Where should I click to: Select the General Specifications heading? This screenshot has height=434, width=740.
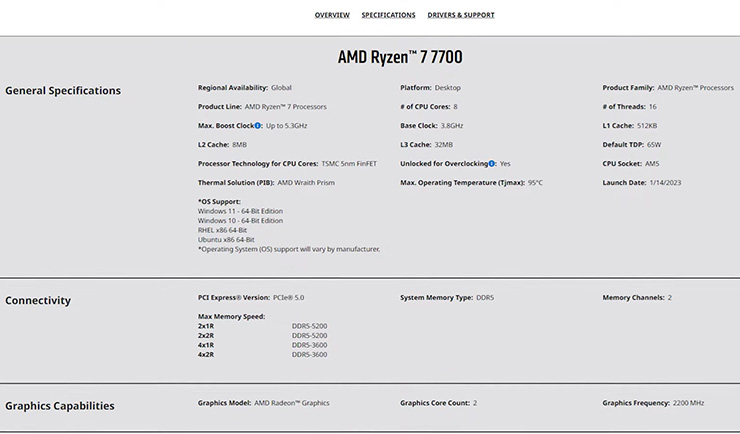(63, 91)
